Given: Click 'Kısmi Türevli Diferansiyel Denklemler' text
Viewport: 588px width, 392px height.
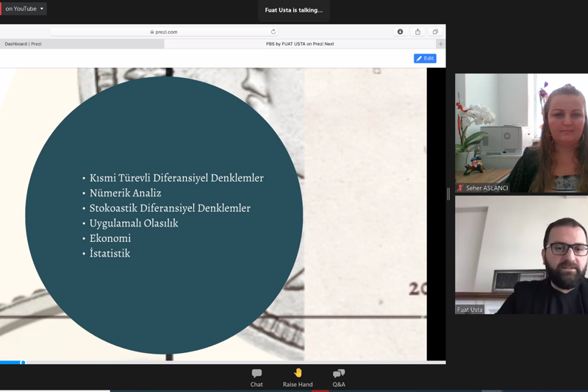Looking at the screenshot, I should point(176,178).
